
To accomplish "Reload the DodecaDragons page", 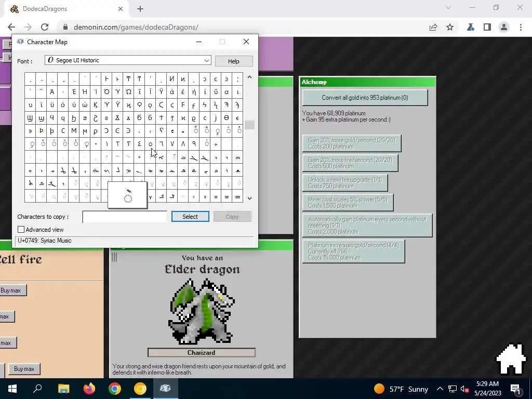I will click(x=45, y=27).
